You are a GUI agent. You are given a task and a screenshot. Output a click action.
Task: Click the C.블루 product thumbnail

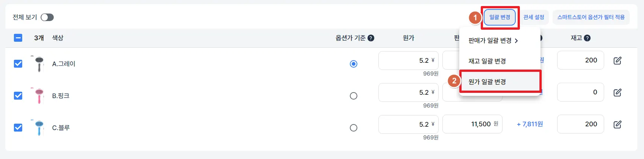(x=39, y=127)
